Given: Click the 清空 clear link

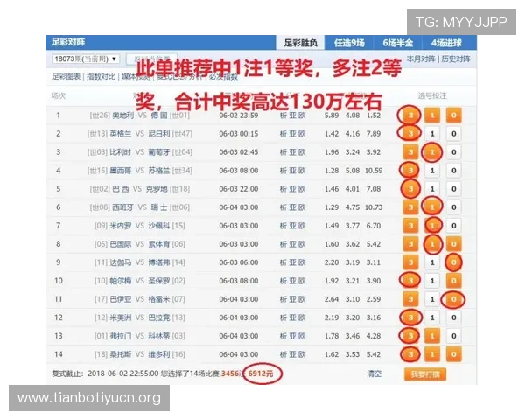Looking at the screenshot, I should pos(374,374).
